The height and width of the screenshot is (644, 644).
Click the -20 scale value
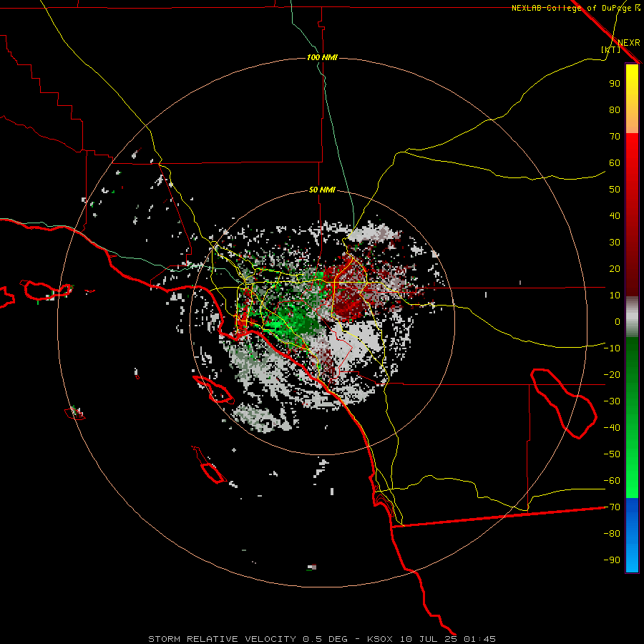(612, 375)
